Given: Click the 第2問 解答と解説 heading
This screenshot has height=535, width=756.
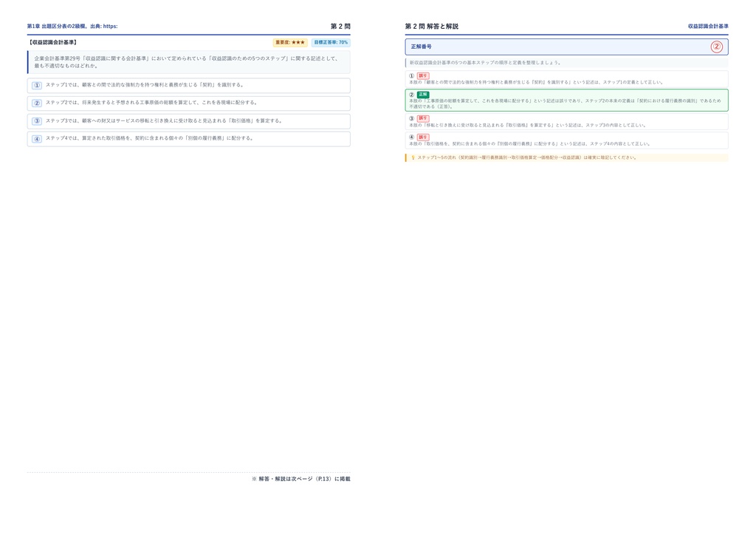Looking at the screenshot, I should coord(431,26).
